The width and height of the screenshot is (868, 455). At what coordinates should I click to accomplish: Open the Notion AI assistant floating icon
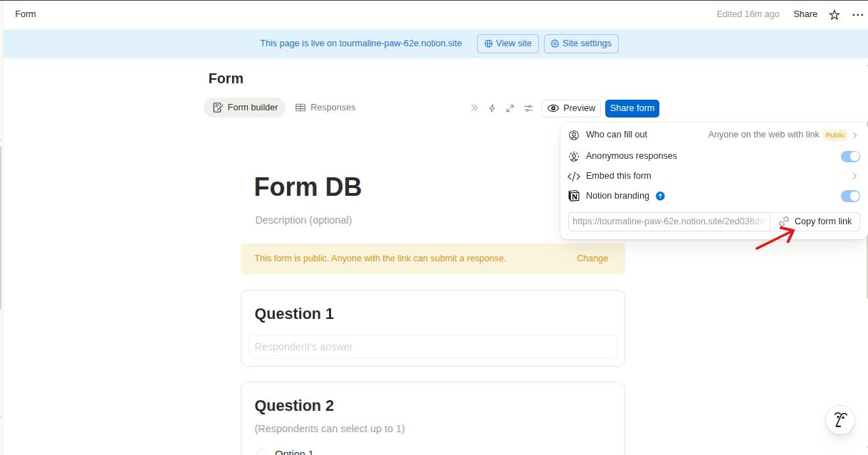coord(840,420)
